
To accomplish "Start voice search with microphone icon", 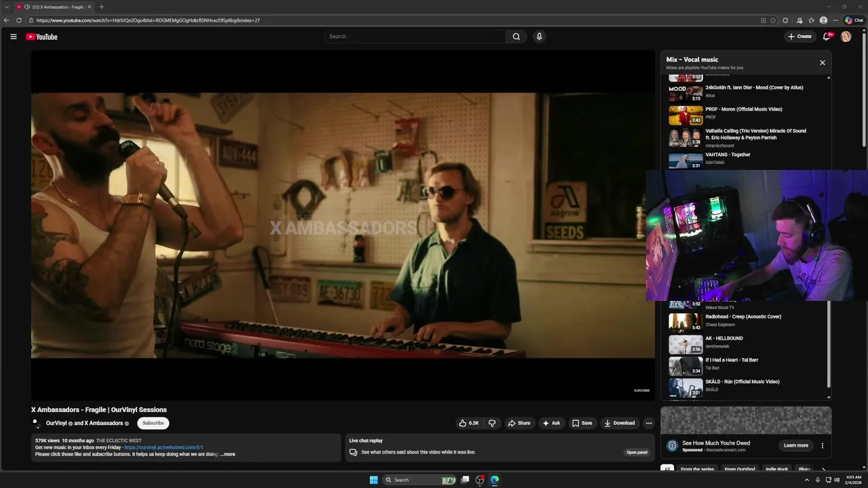I will coord(539,37).
